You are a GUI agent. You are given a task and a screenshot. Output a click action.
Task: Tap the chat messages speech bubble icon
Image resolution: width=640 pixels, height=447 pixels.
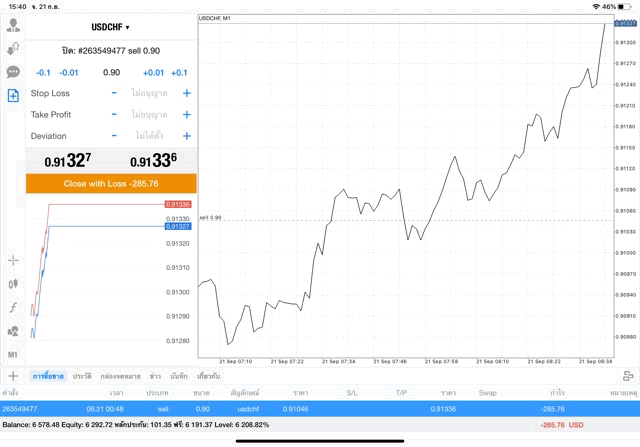(x=13, y=72)
